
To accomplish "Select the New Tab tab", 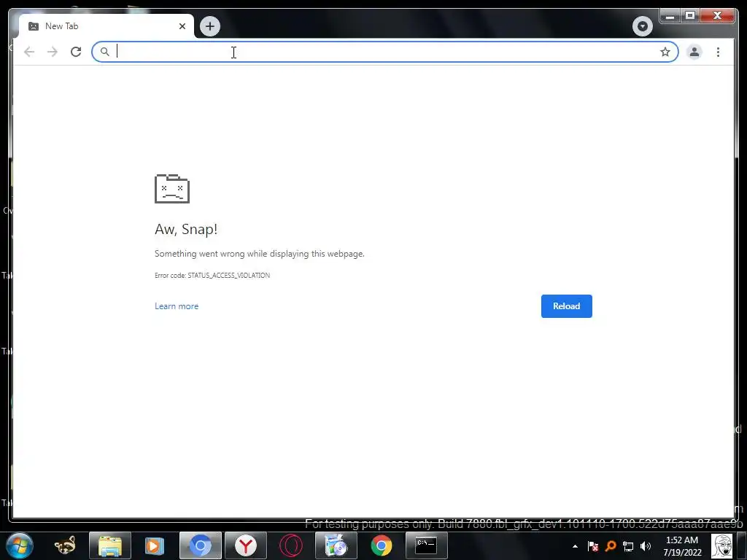I will pyautogui.click(x=107, y=26).
